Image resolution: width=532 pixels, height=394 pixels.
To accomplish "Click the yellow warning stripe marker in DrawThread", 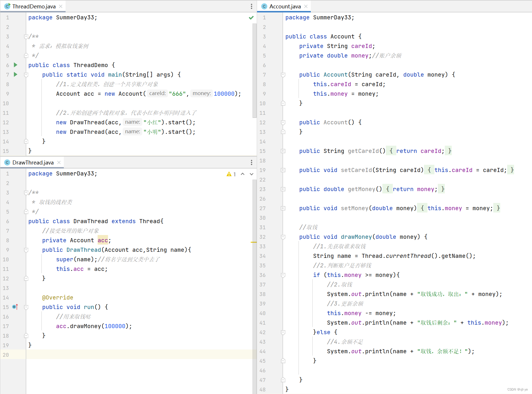I will click(254, 242).
